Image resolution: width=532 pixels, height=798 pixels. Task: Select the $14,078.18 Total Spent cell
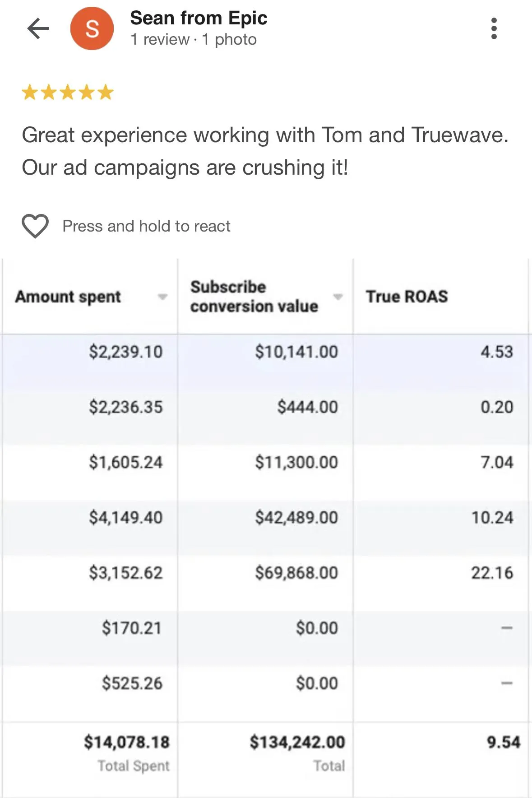126,742
